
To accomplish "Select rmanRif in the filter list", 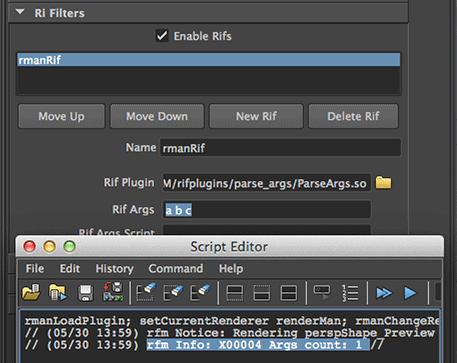I will coord(209,60).
